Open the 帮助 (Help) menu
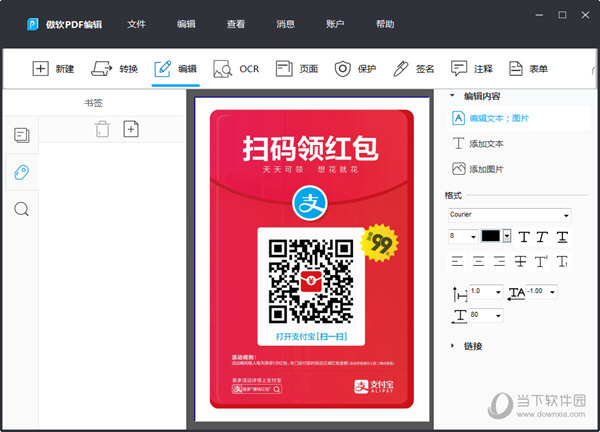The image size is (600, 432). pyautogui.click(x=385, y=24)
